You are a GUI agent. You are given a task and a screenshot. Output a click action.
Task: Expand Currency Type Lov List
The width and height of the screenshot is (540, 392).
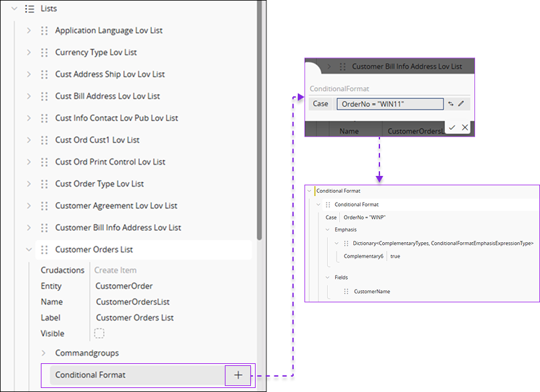(x=28, y=52)
